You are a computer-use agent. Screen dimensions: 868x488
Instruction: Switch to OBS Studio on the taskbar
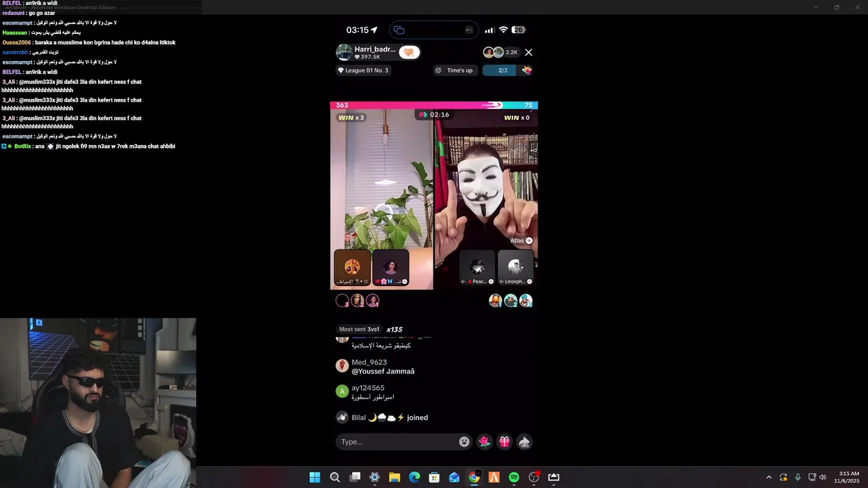pos(534,477)
